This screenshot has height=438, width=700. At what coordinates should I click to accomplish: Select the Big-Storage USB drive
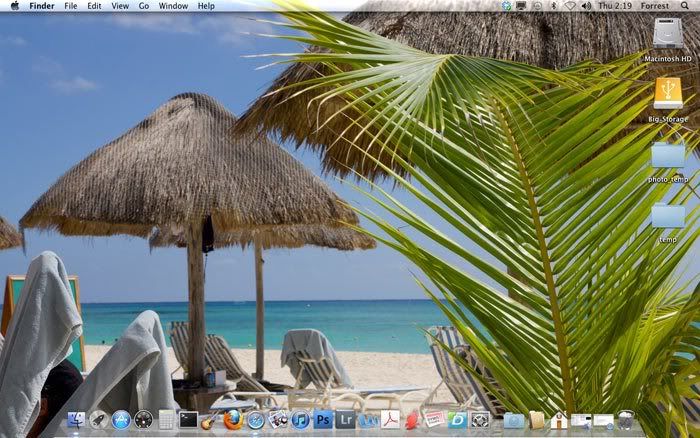pos(668,94)
